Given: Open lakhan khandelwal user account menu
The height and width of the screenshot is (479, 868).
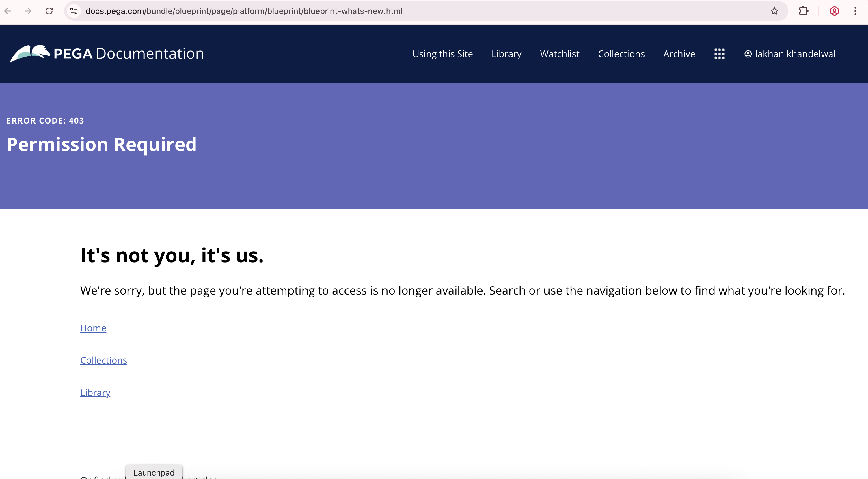Looking at the screenshot, I should [x=789, y=54].
